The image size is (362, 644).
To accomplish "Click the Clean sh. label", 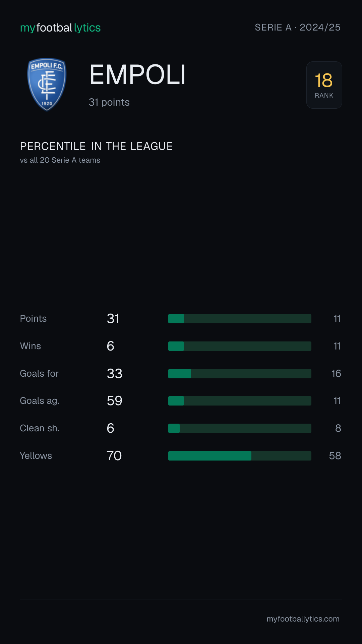I will point(40,428).
